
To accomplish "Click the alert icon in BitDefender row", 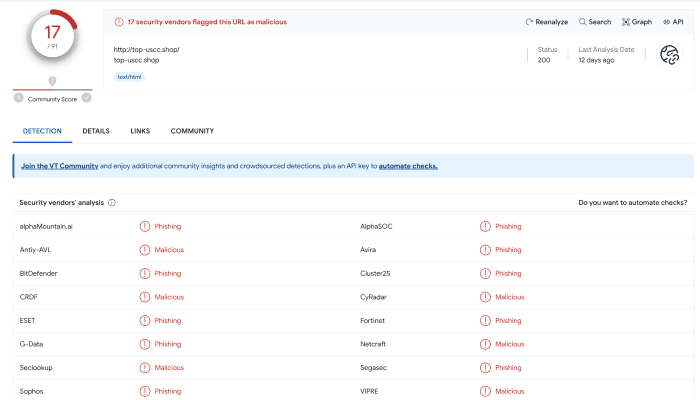I will pos(145,273).
